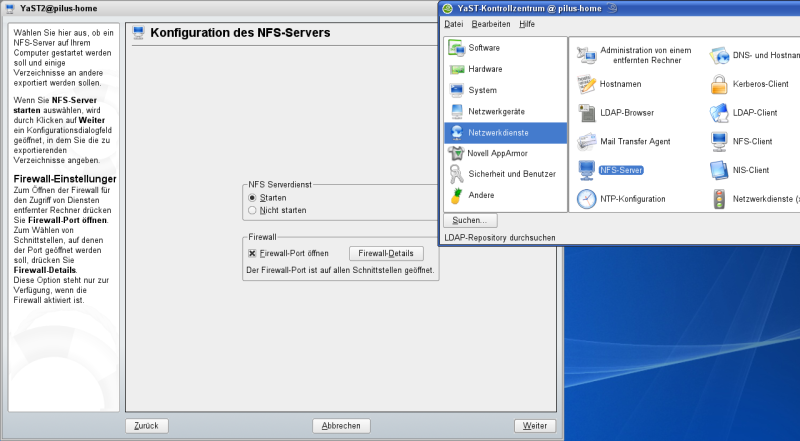Launch the NFS-Server module icon
This screenshot has width=800, height=441.
pyautogui.click(x=587, y=170)
